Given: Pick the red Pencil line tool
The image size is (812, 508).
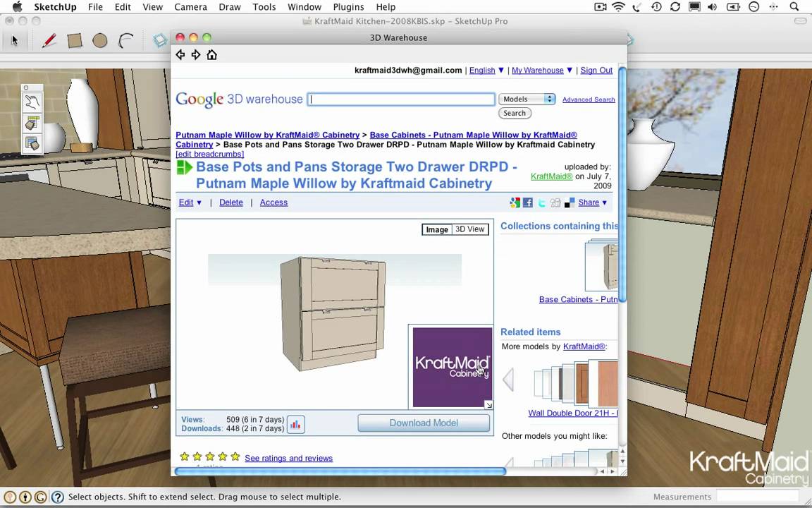Looking at the screenshot, I should [x=49, y=40].
